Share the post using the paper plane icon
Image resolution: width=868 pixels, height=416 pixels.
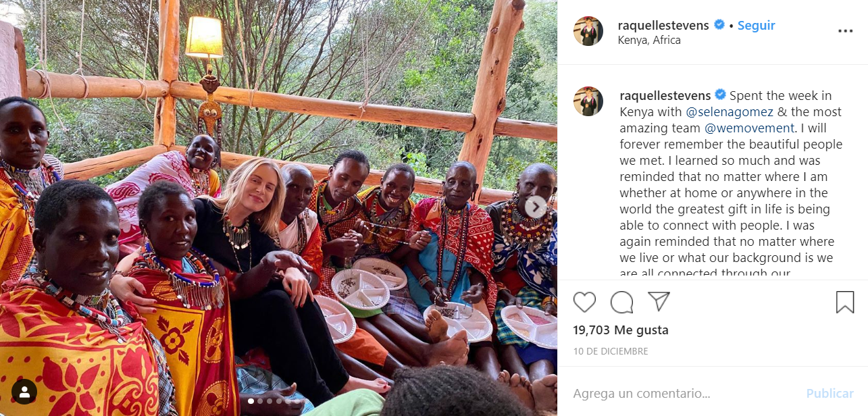659,301
